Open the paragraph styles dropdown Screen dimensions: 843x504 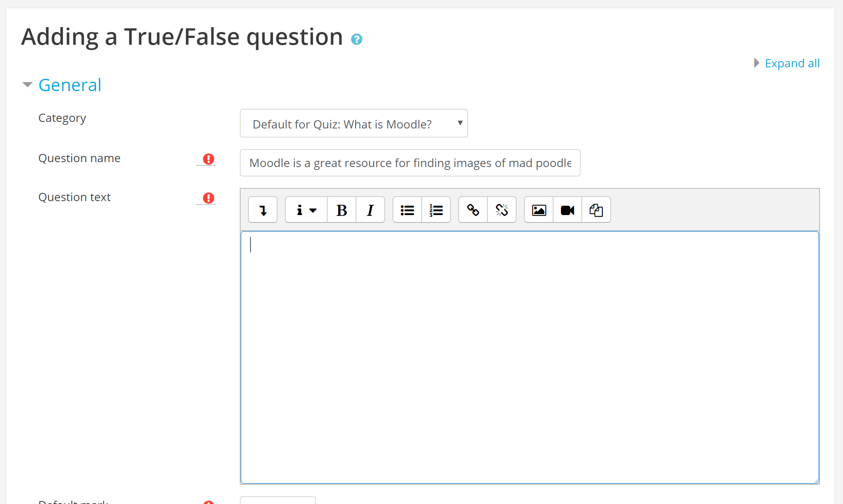[306, 210]
